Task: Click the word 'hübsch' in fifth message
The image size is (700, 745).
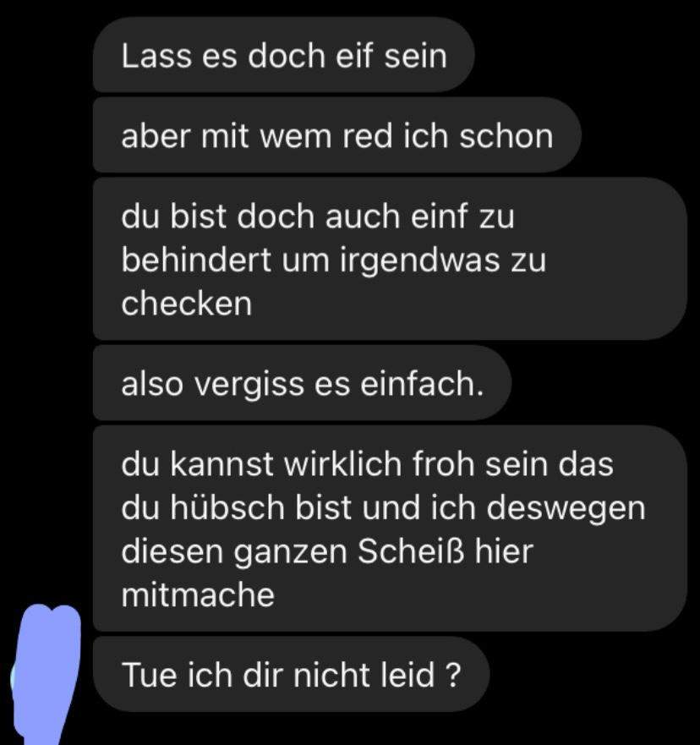Action: point(227,507)
